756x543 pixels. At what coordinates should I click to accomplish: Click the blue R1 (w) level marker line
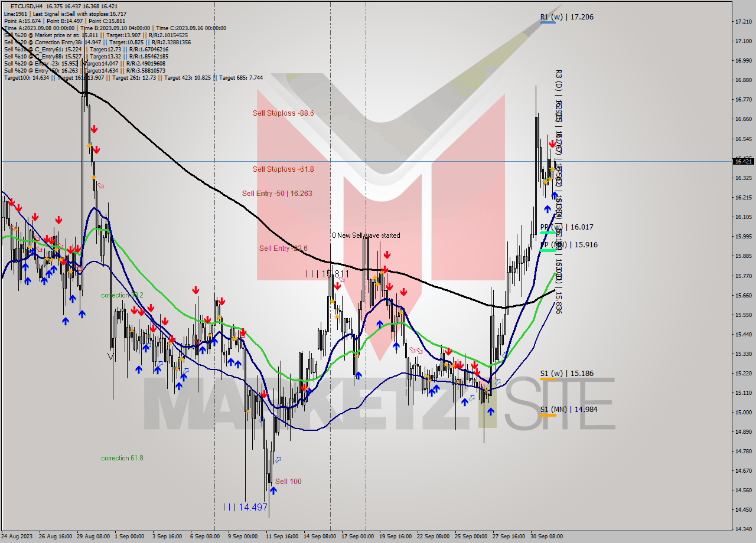(x=548, y=22)
